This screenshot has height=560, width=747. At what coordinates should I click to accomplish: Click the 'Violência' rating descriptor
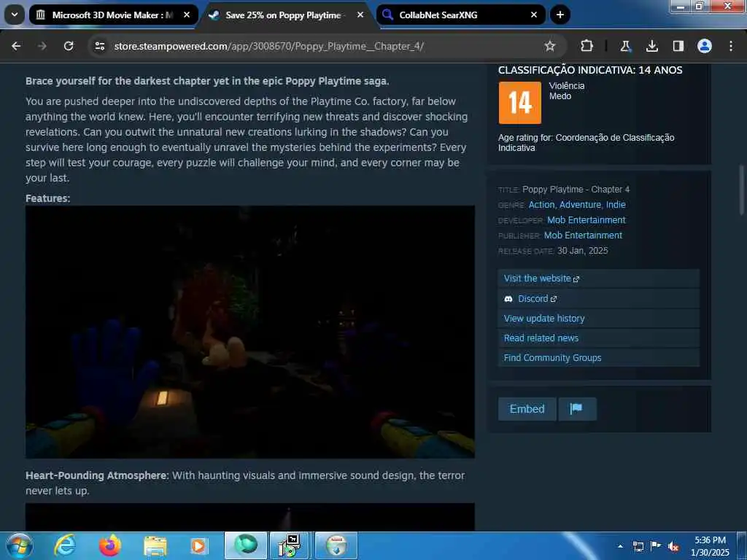[566, 86]
